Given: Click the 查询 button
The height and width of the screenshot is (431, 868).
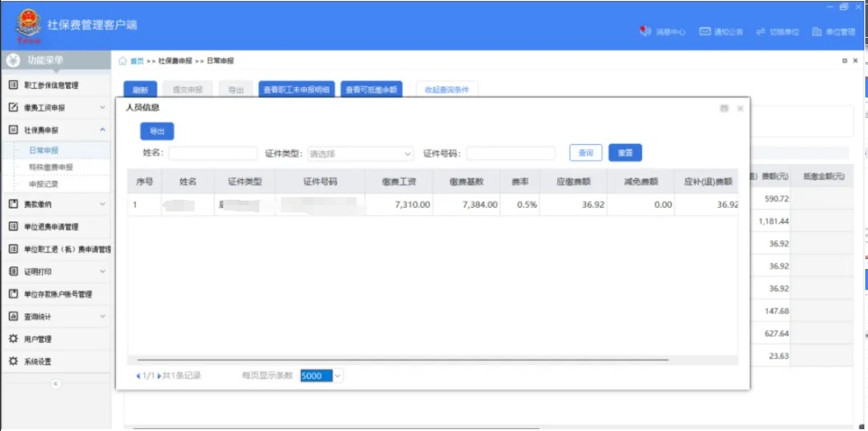Looking at the screenshot, I should tap(585, 153).
